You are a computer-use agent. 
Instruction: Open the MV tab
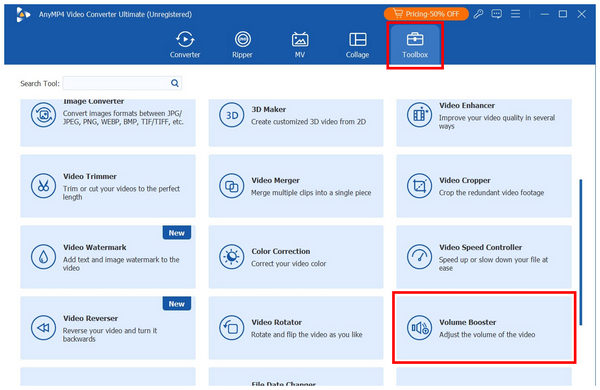coord(300,45)
